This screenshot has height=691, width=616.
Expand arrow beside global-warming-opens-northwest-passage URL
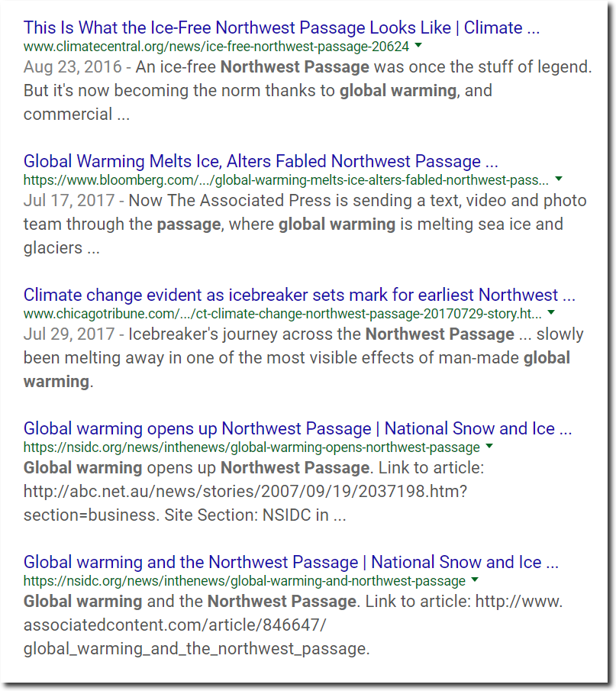point(489,446)
